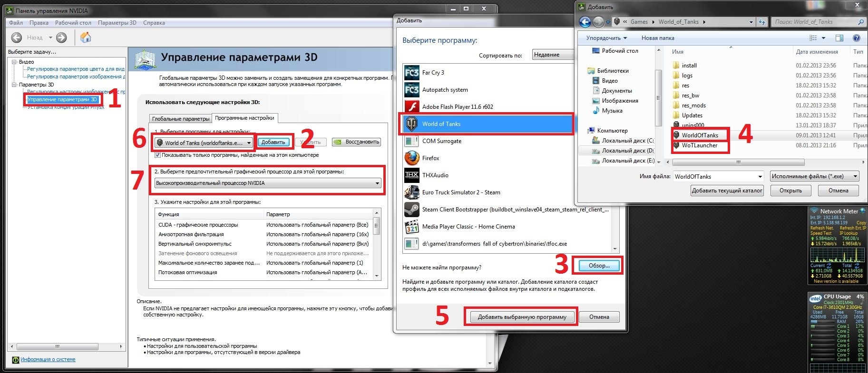Open Информация о системе link
This screenshot has height=373, width=868.
[48, 360]
